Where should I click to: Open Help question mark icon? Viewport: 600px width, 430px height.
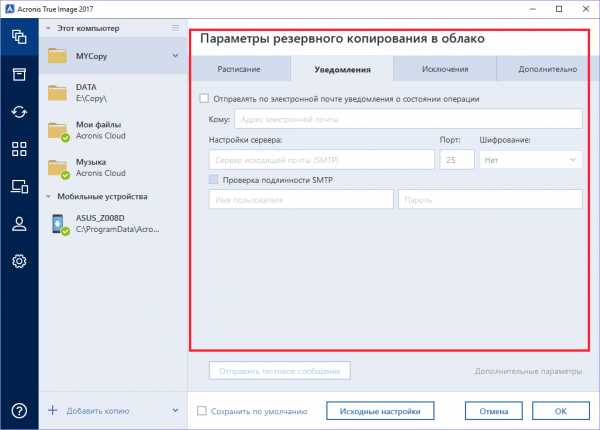point(18,410)
